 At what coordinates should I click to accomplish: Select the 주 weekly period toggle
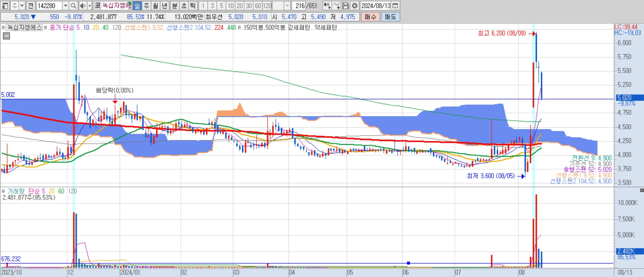[x=146, y=6]
